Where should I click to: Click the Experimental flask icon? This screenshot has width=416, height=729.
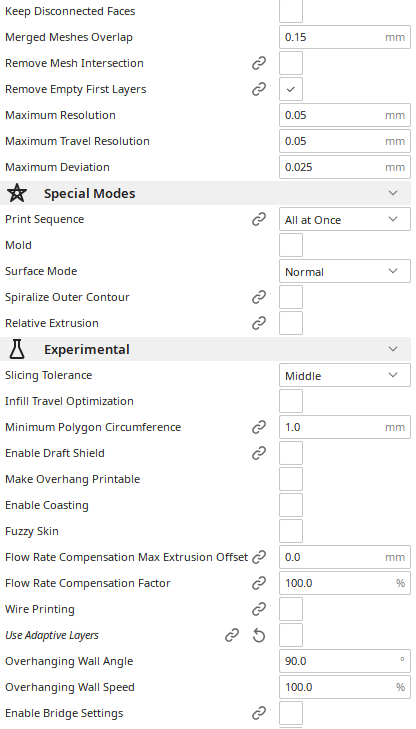tap(17, 349)
